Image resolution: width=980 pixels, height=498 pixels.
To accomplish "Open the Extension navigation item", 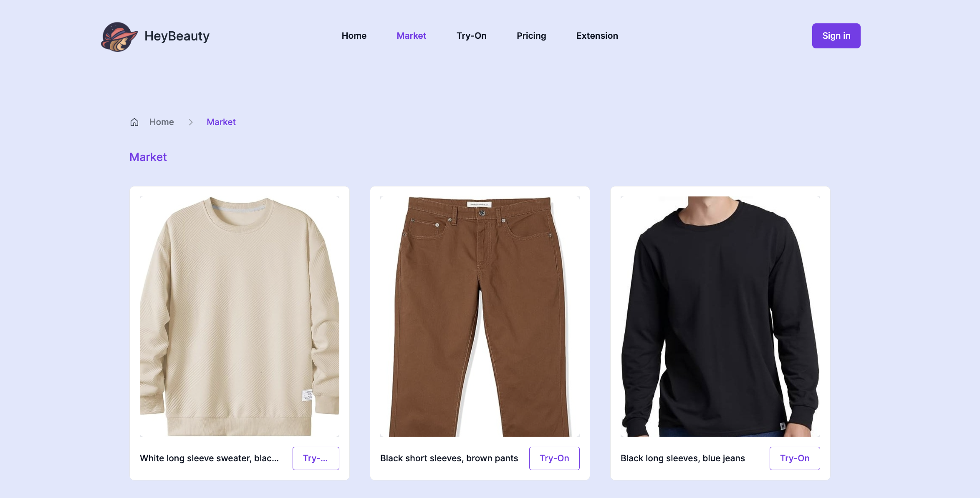I will point(597,36).
